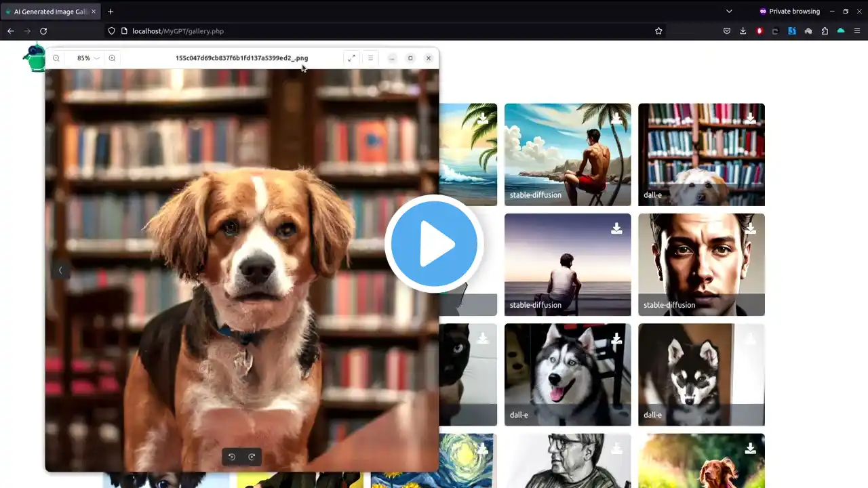This screenshot has height=488, width=868.
Task: Bookmark this page with the star icon
Action: pyautogui.click(x=658, y=31)
